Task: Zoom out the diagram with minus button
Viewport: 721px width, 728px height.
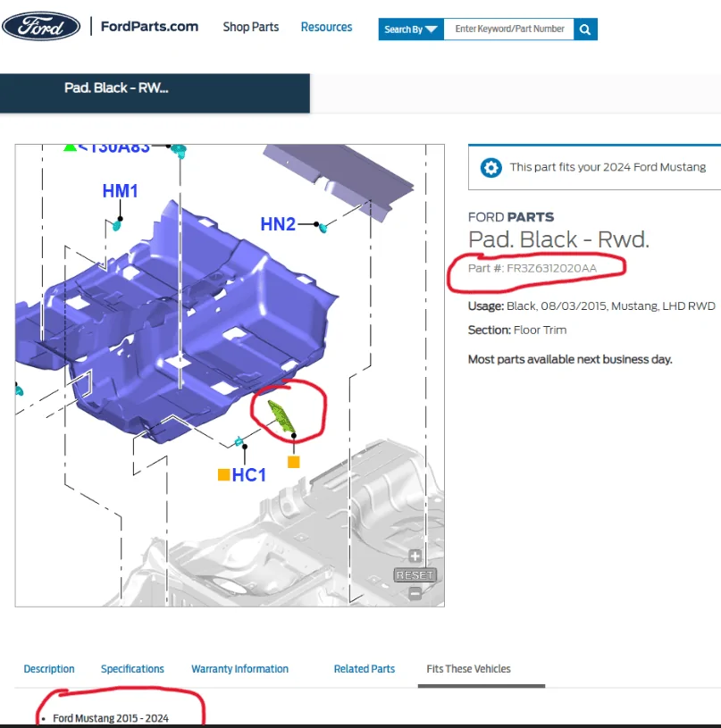Action: tap(415, 593)
